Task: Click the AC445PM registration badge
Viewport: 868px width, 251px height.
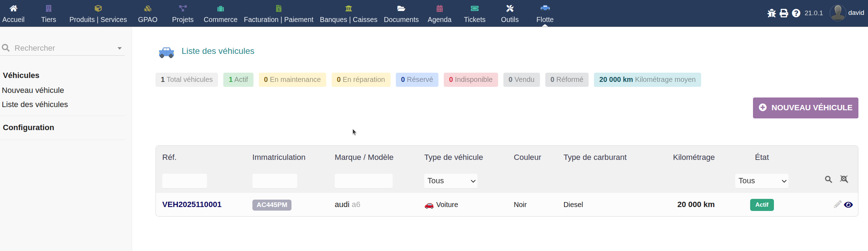Action: (272, 205)
